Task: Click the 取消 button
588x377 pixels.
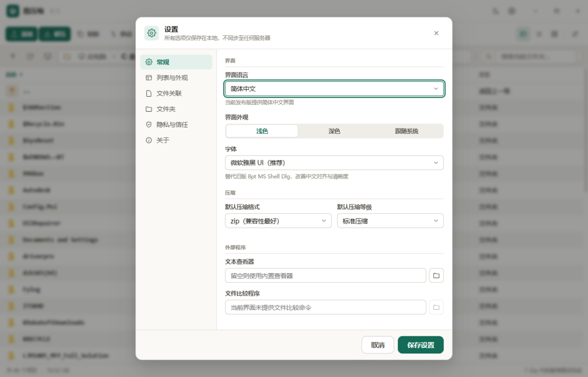Action: 378,345
